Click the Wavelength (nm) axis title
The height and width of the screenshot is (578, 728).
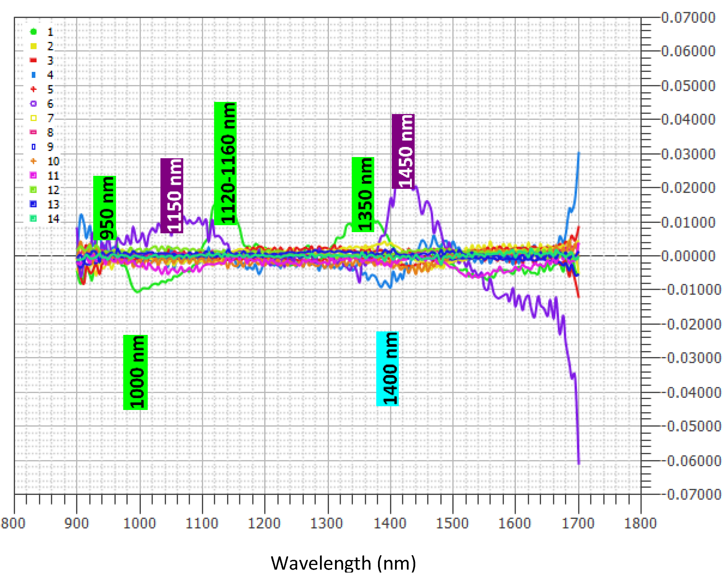coord(343,563)
